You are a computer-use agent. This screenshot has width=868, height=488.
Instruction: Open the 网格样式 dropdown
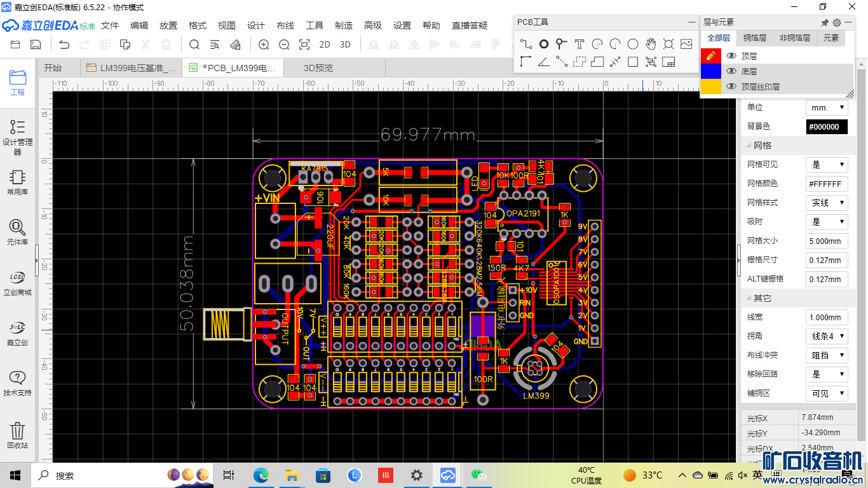pos(827,203)
